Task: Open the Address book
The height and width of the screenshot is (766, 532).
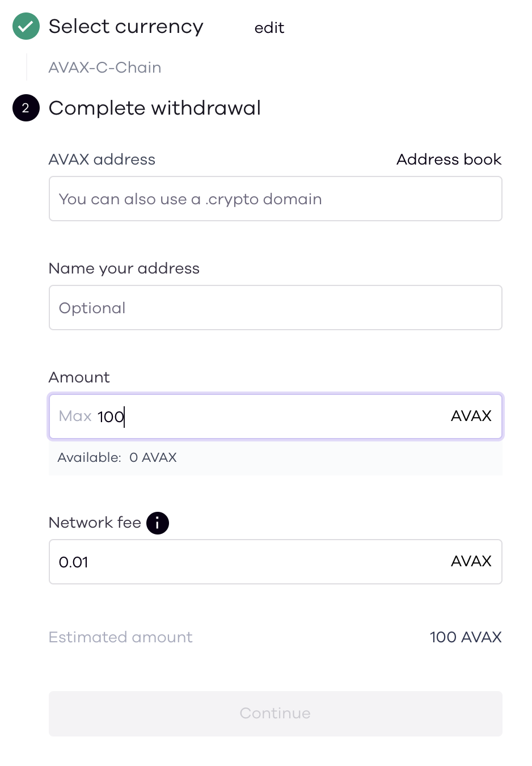Action: pos(449,159)
